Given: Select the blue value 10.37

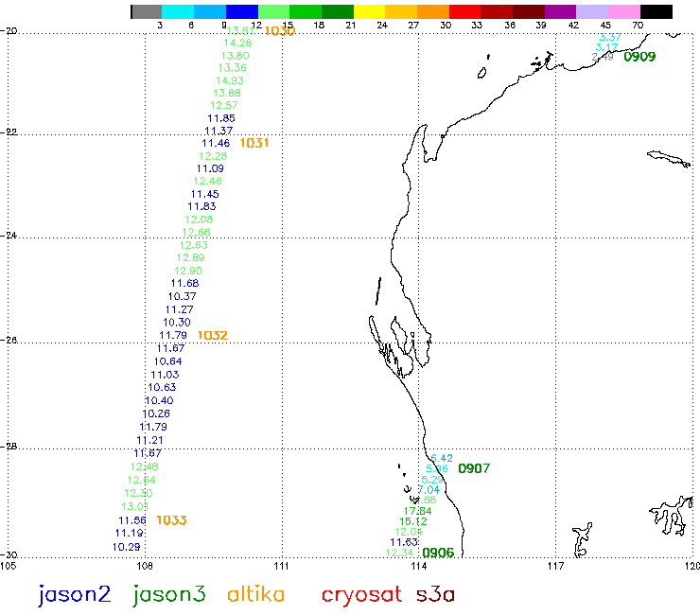Looking at the screenshot, I should pos(183,296).
